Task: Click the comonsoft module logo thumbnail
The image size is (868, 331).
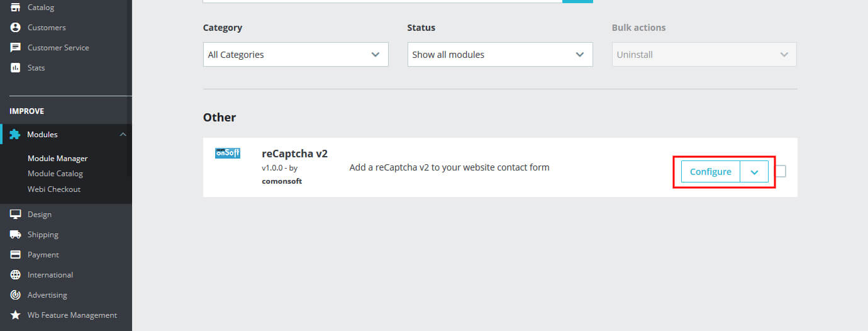Action: tap(228, 154)
